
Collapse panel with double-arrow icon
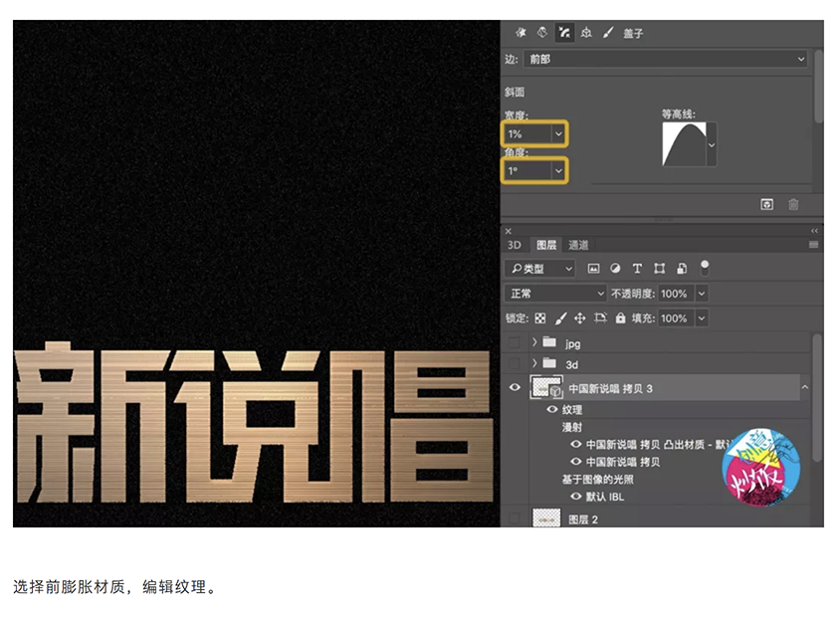point(814,231)
